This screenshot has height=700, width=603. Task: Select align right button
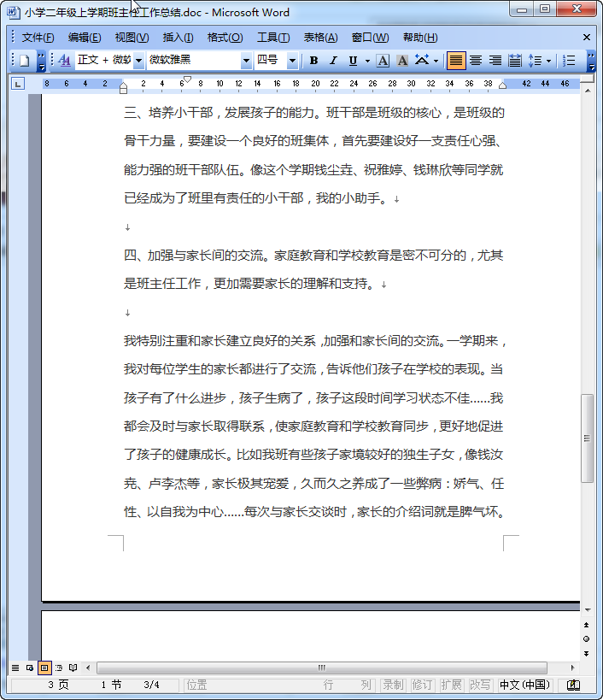coord(495,61)
